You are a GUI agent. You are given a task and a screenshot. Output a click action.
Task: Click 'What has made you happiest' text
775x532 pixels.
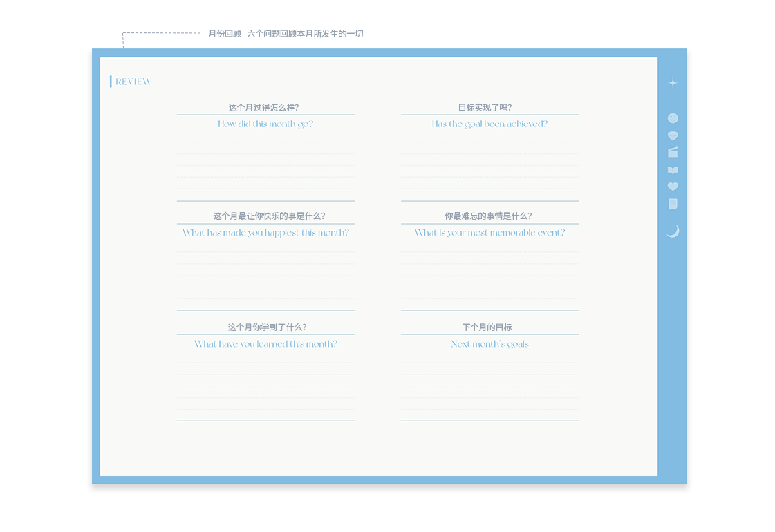coord(241,233)
